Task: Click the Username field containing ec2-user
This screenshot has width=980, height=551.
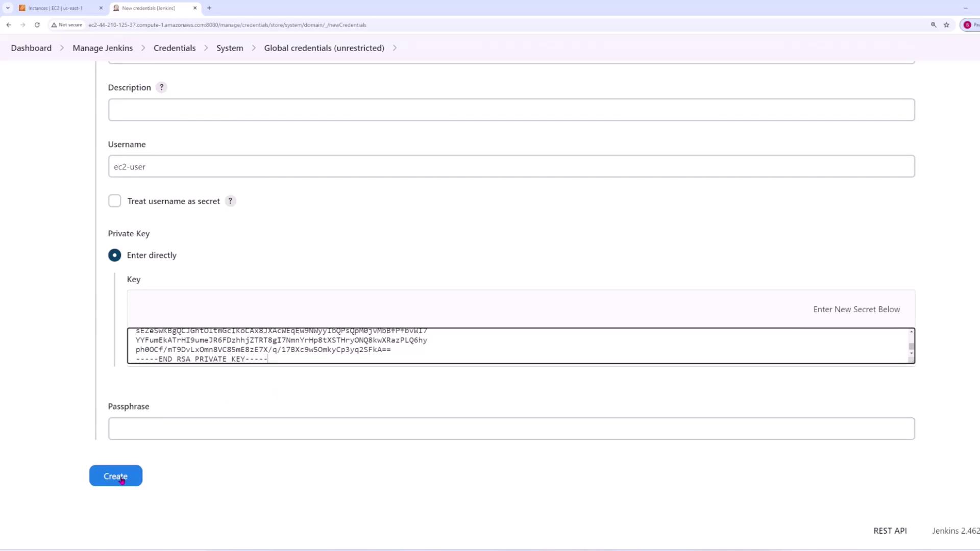Action: pyautogui.click(x=511, y=166)
